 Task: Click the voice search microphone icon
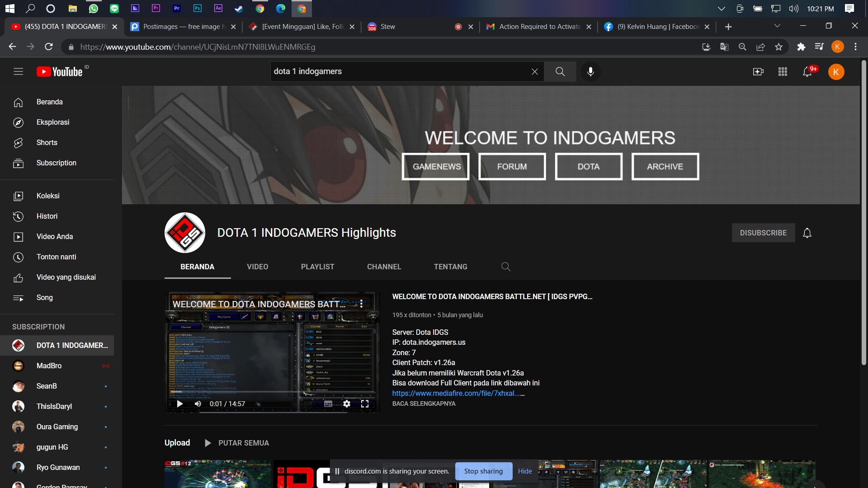590,71
